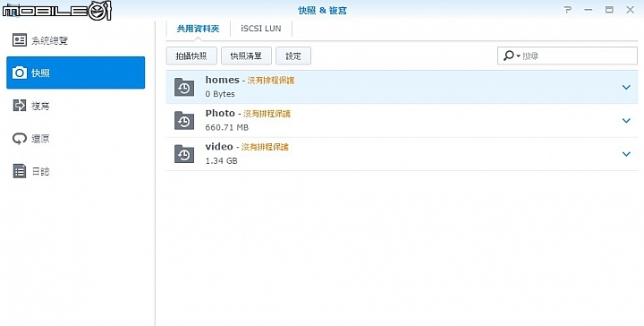
Task: Click the 拍攝快照 button
Action: (191, 56)
